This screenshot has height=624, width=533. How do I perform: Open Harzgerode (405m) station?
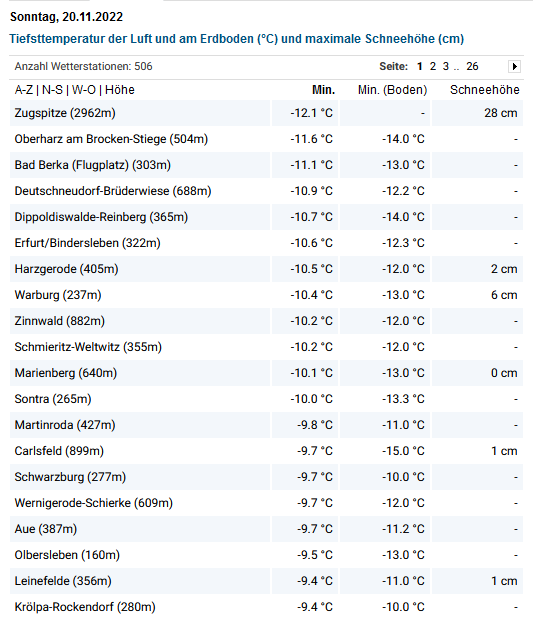point(66,269)
